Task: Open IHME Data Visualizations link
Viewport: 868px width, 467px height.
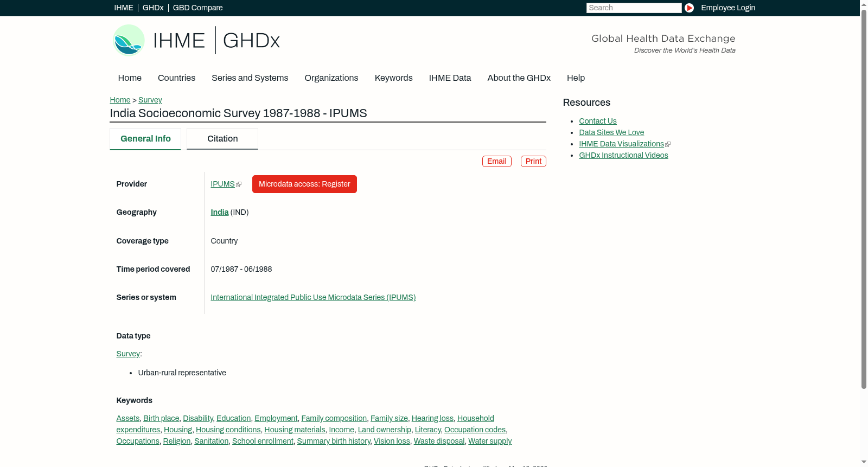Action: point(621,144)
